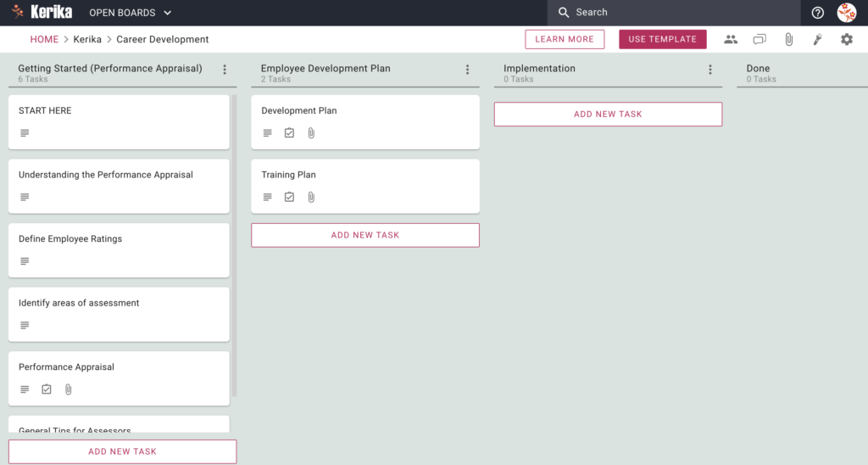Open checklist icon on Training Plan card
The image size is (868, 465).
(x=290, y=197)
